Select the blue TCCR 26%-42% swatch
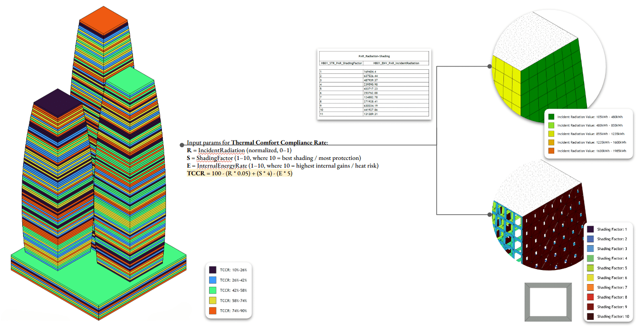This screenshot has height=328, width=644. (x=212, y=280)
